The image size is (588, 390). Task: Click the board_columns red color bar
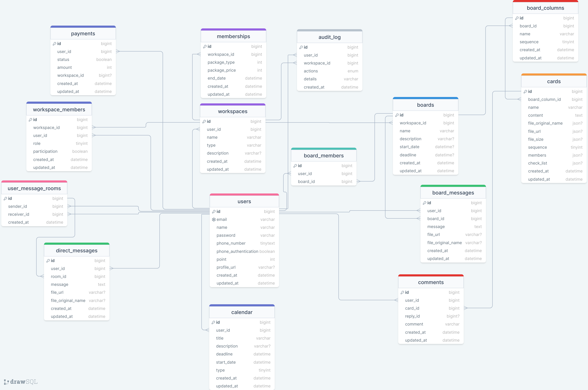coord(545,1)
